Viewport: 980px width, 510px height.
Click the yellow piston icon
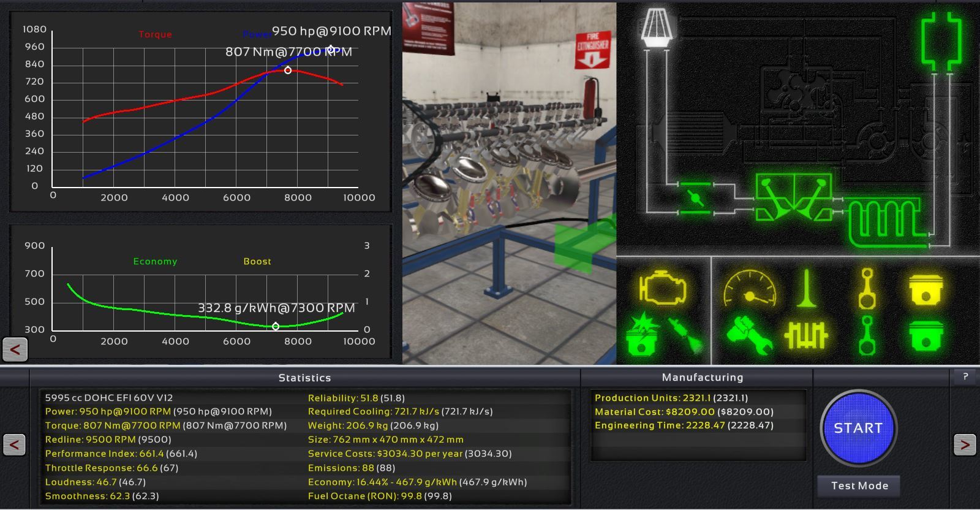coord(925,289)
